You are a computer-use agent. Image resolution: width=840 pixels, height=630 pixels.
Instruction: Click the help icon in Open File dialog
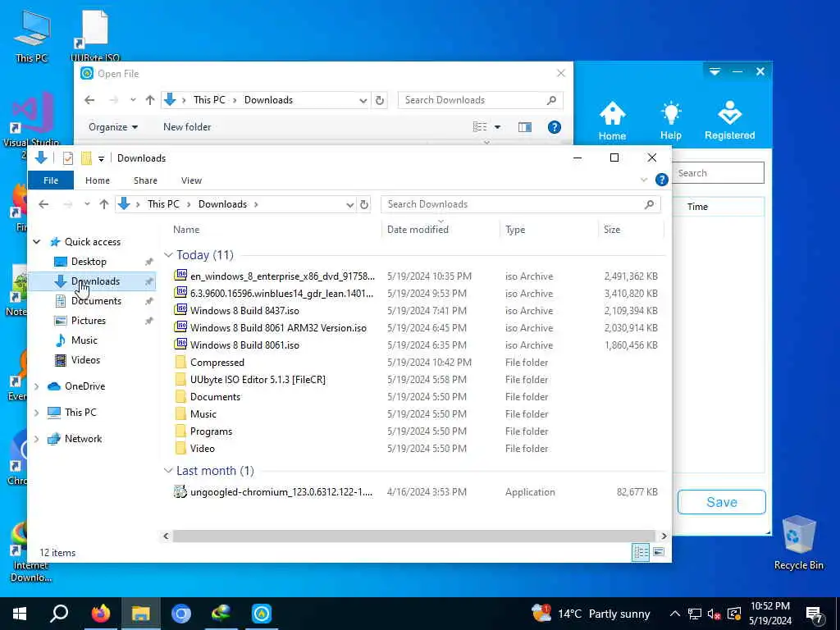pyautogui.click(x=555, y=127)
